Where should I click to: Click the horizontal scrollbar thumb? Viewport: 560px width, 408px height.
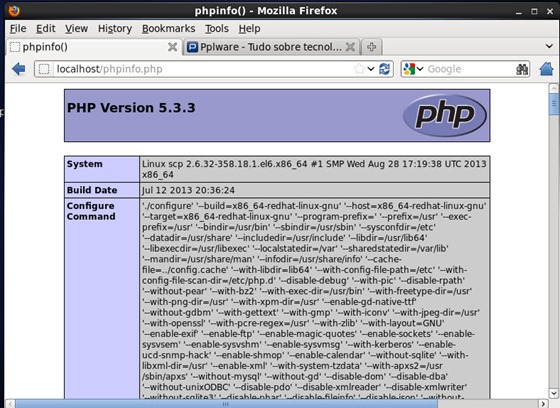coord(226,404)
